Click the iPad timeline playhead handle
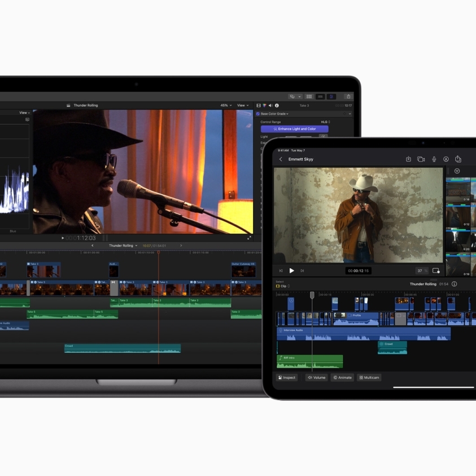This screenshot has height=476, width=476. pos(312,295)
